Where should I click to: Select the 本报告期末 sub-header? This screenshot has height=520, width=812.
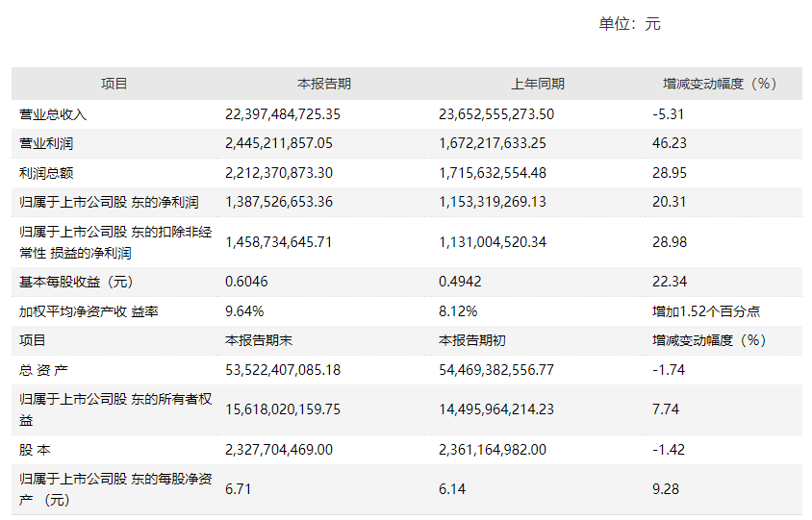(259, 340)
